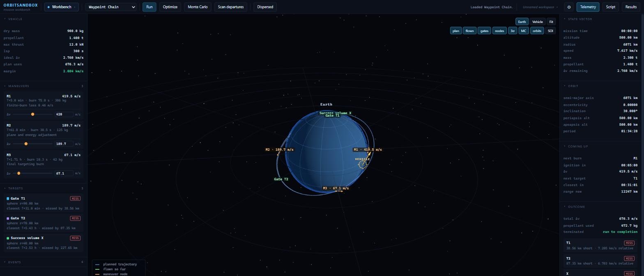The height and width of the screenshot is (276, 644).
Task: Click the 'planned trajectory' legend entry
Action: 120,264
